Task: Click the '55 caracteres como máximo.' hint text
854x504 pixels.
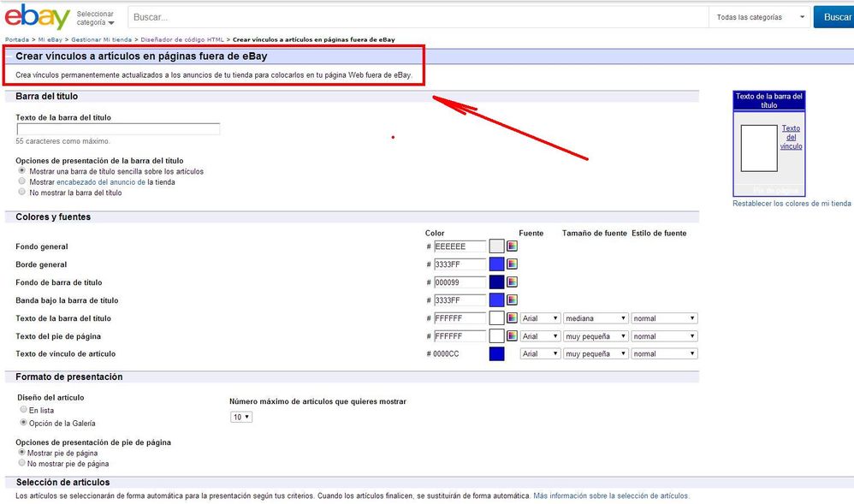Action: click(62, 141)
